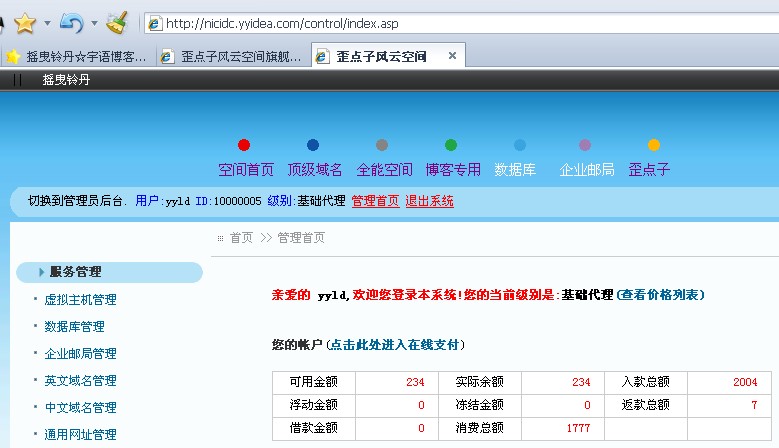Open 中文域名管理 in sidebar

tap(80, 408)
